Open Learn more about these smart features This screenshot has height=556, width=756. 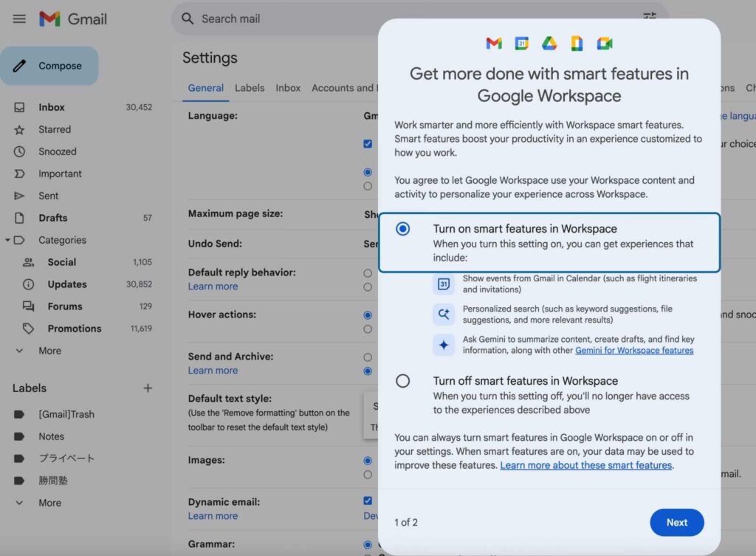(x=585, y=465)
